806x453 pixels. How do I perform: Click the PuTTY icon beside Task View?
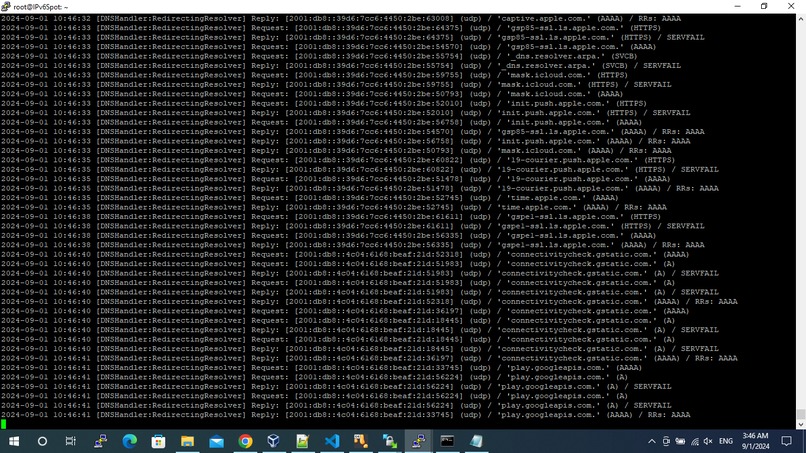coord(100,441)
